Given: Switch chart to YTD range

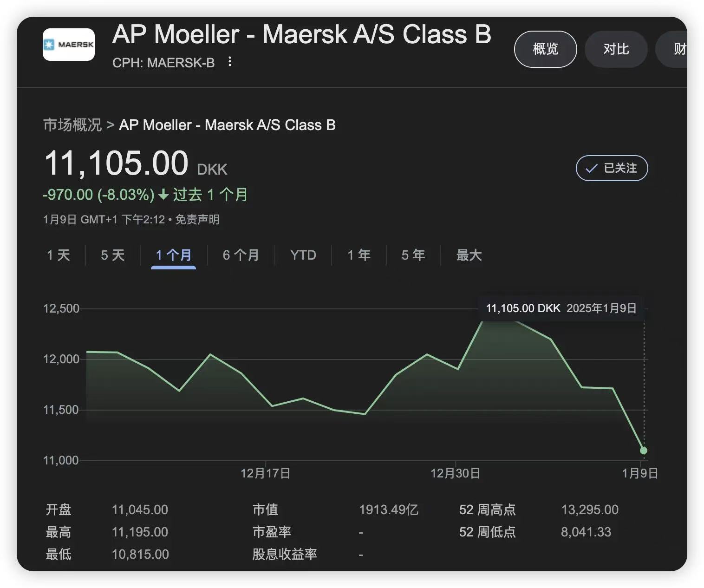Looking at the screenshot, I should click(303, 255).
